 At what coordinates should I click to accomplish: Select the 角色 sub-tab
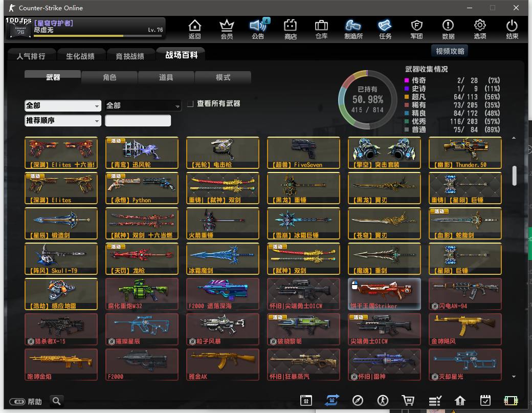click(109, 77)
